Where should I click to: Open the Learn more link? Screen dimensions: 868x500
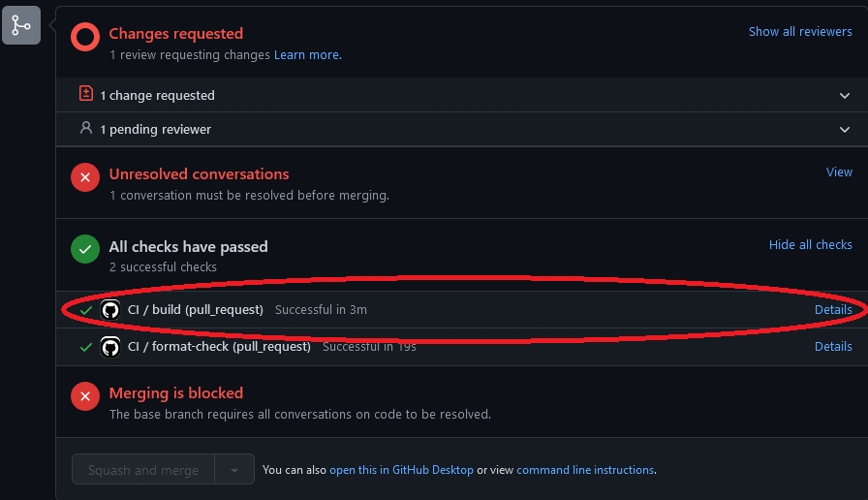click(307, 55)
